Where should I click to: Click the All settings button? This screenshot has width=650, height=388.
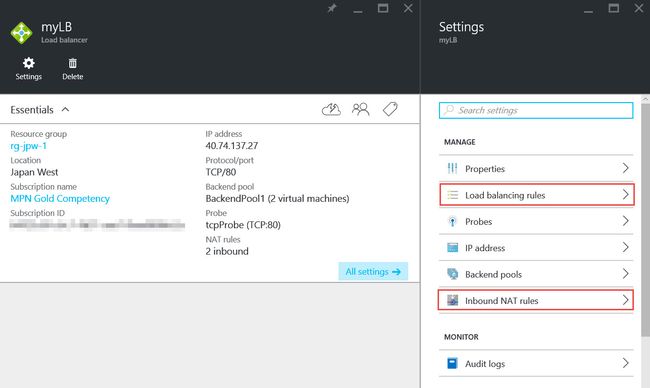(373, 272)
